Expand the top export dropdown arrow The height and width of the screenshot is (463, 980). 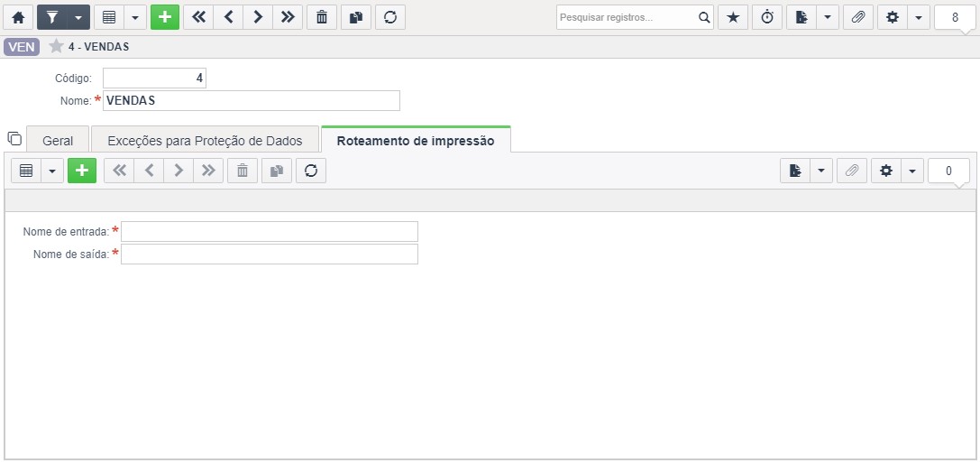(828, 17)
